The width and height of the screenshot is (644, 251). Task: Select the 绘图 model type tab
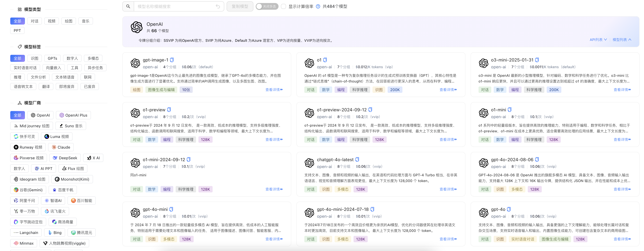pyautogui.click(x=68, y=21)
